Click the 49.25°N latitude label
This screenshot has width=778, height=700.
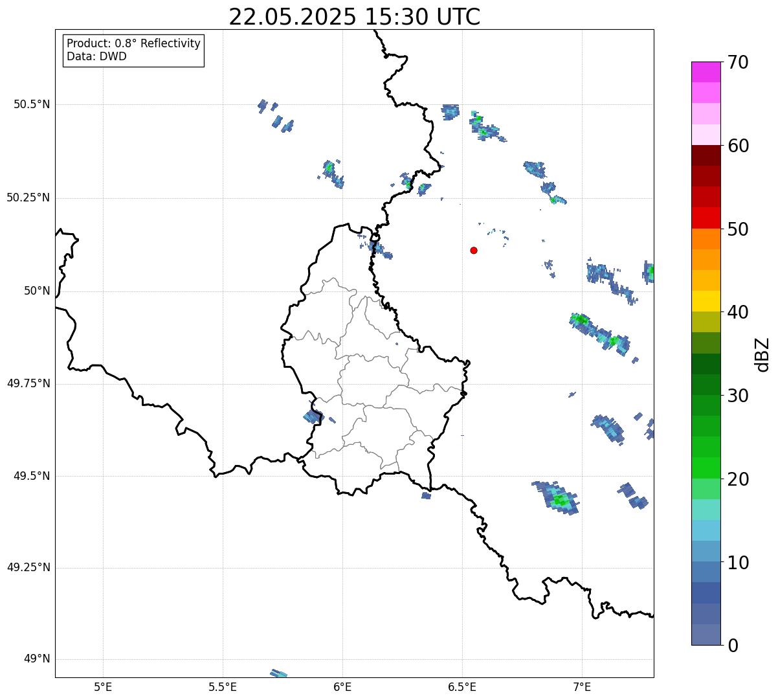(x=28, y=567)
